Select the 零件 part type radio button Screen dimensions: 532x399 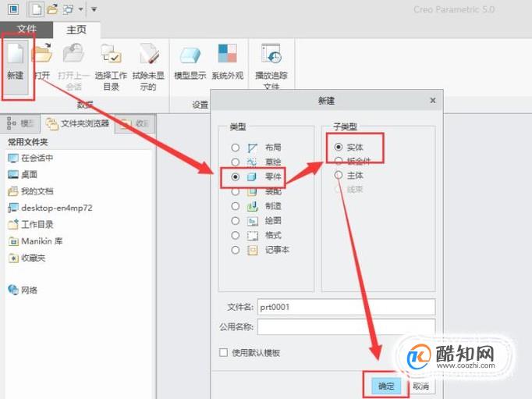point(235,176)
